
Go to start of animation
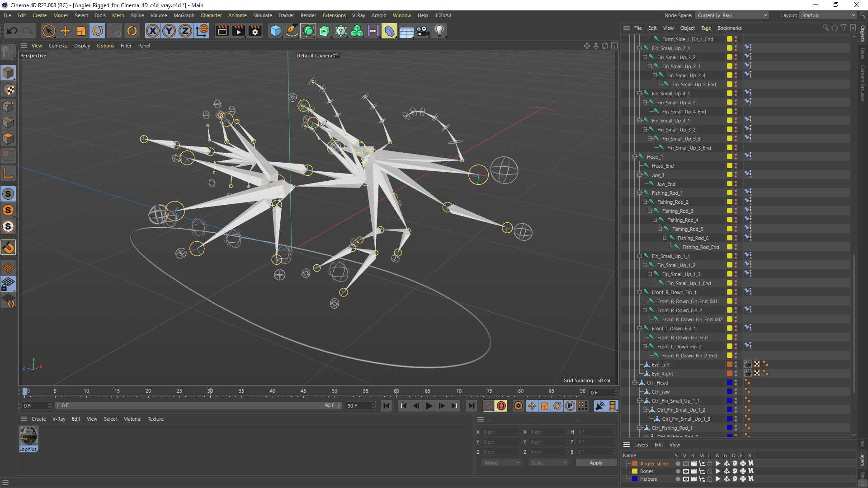[x=387, y=406]
